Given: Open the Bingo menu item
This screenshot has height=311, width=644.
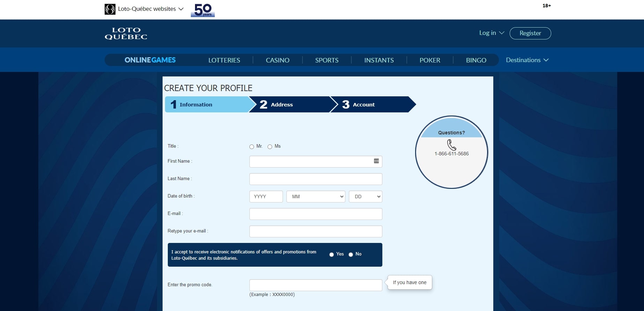Looking at the screenshot, I should 476,60.
